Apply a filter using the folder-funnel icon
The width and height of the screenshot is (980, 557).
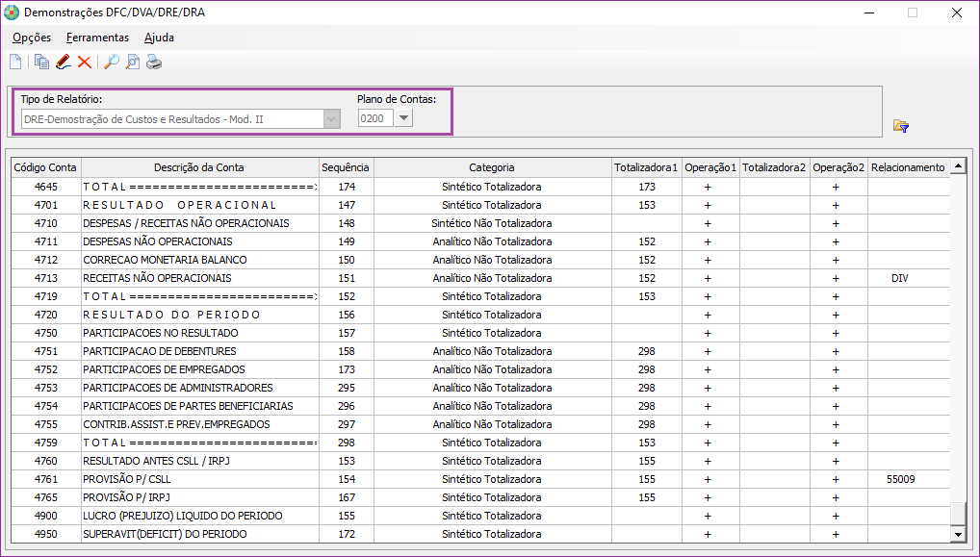(x=900, y=123)
